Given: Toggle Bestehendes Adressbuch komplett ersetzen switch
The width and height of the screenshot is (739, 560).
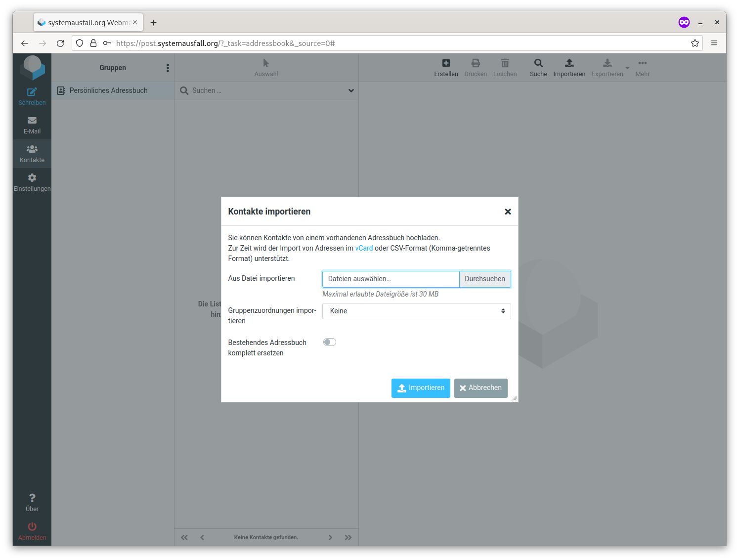Looking at the screenshot, I should tap(330, 342).
